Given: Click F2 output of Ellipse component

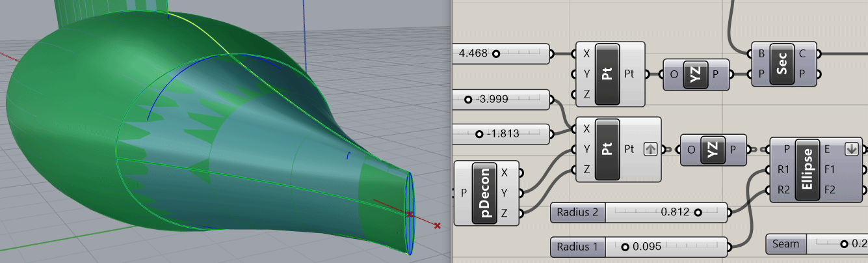Looking at the screenshot, I should [831, 190].
